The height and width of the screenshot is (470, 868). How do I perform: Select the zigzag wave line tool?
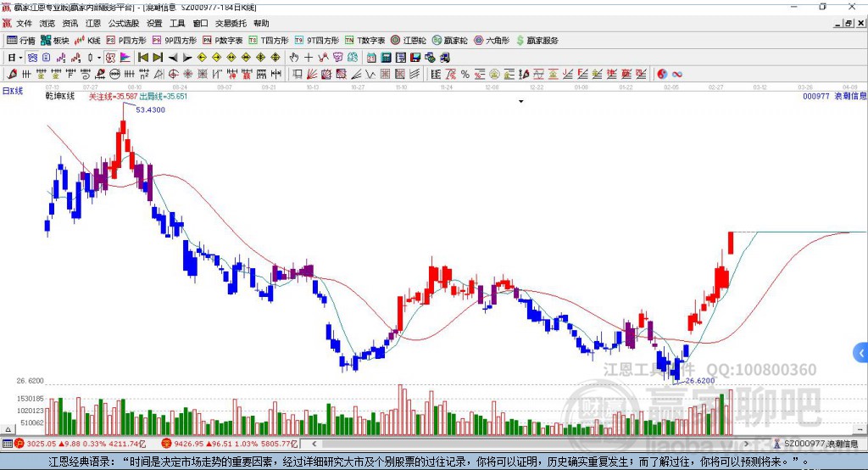pos(370,74)
